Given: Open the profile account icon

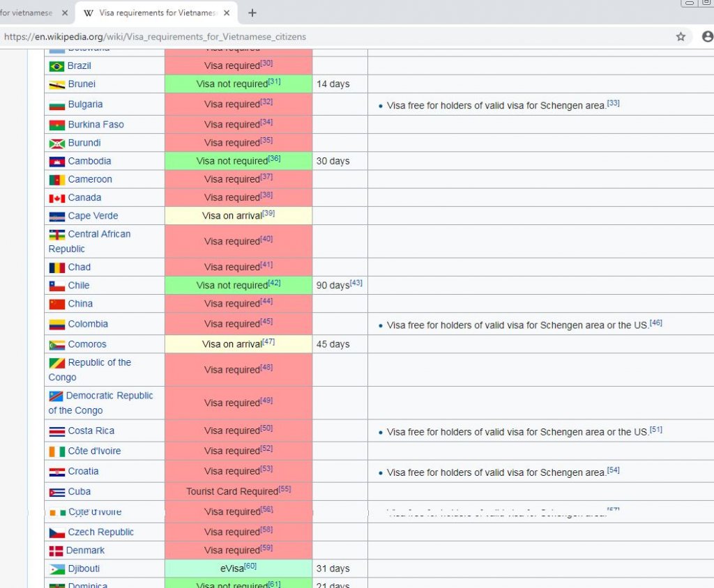Looking at the screenshot, I should point(708,36).
